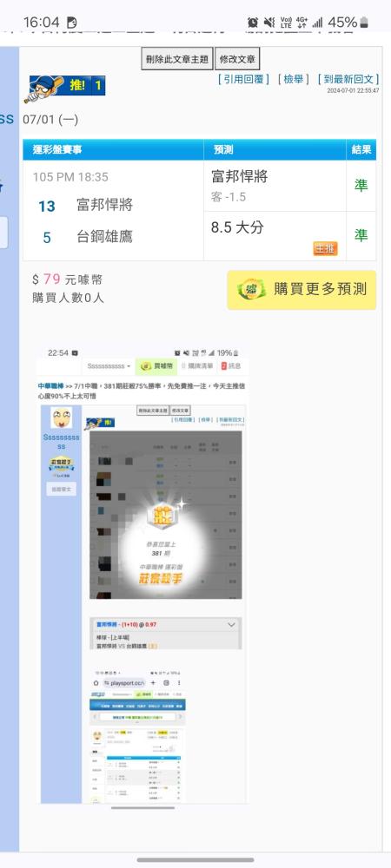Image resolution: width=391 pixels, height=868 pixels.
Task: Tap the 推! baseball mascot icon
Action: tap(64, 87)
